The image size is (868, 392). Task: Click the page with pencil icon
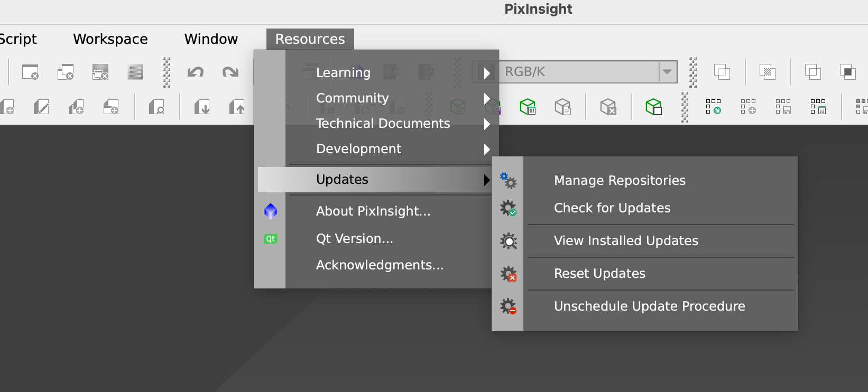[x=41, y=107]
